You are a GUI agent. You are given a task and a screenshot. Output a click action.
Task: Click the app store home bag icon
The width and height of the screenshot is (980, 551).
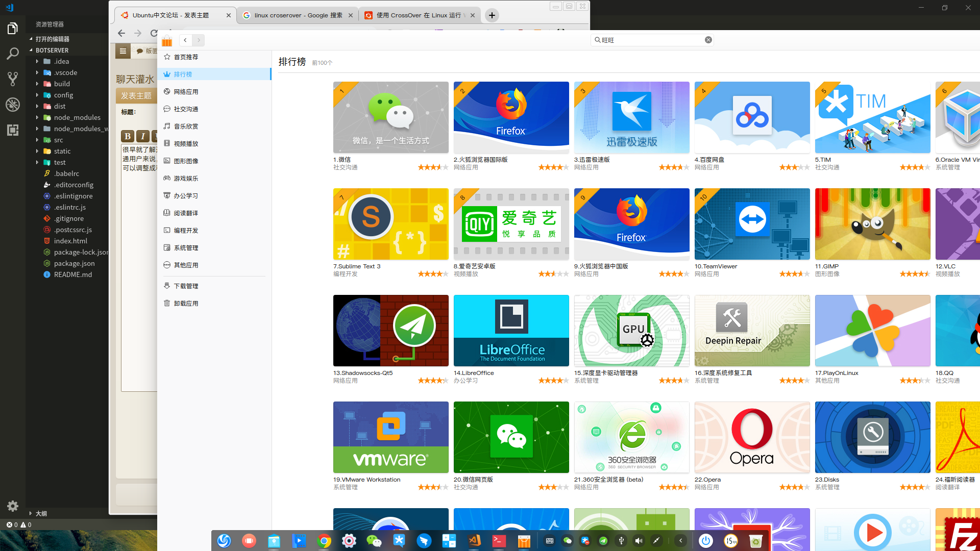[167, 41]
